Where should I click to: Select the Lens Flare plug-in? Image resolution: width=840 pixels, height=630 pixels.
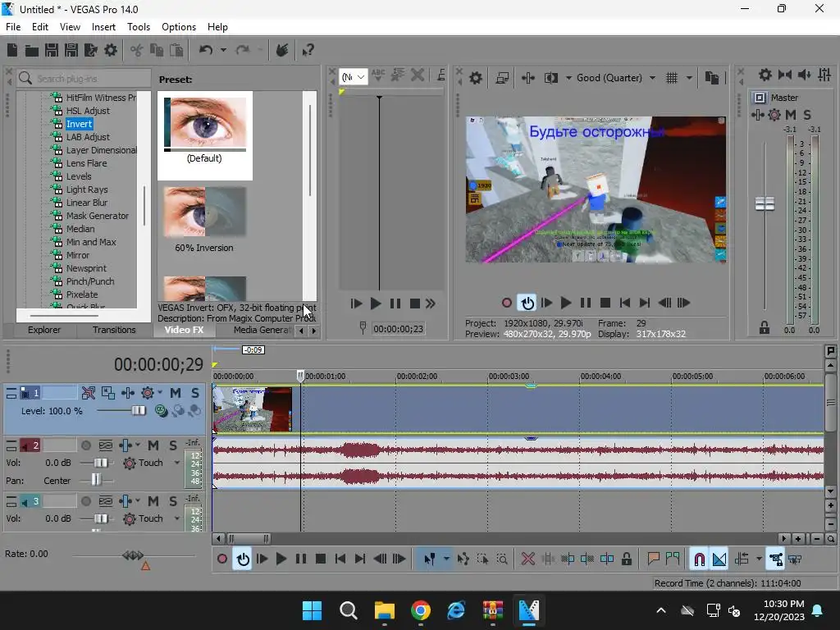click(86, 163)
